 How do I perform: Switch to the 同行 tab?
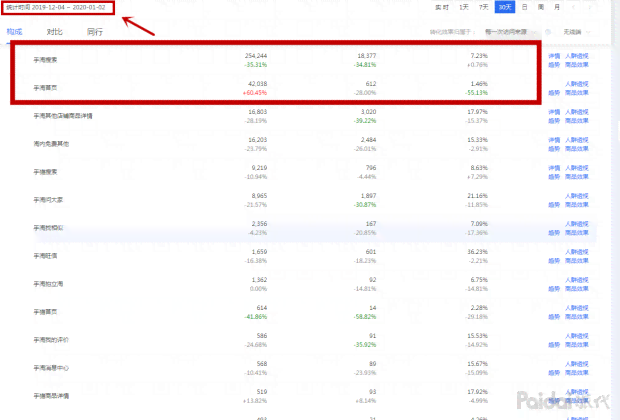pyautogui.click(x=95, y=32)
